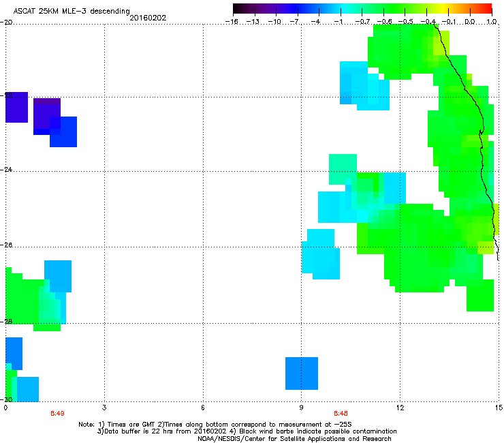Click the isolated blue square on longitude 9
The width and height of the screenshot is (504, 443).
pyautogui.click(x=302, y=373)
